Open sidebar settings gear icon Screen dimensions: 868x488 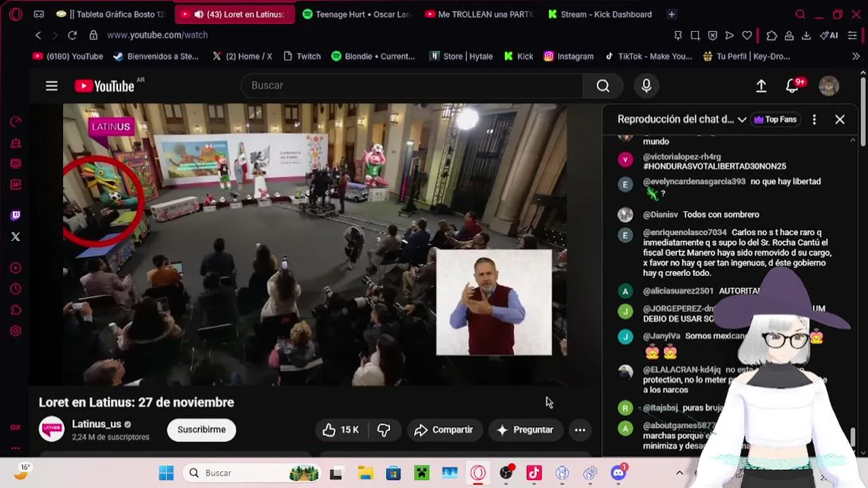tap(16, 331)
